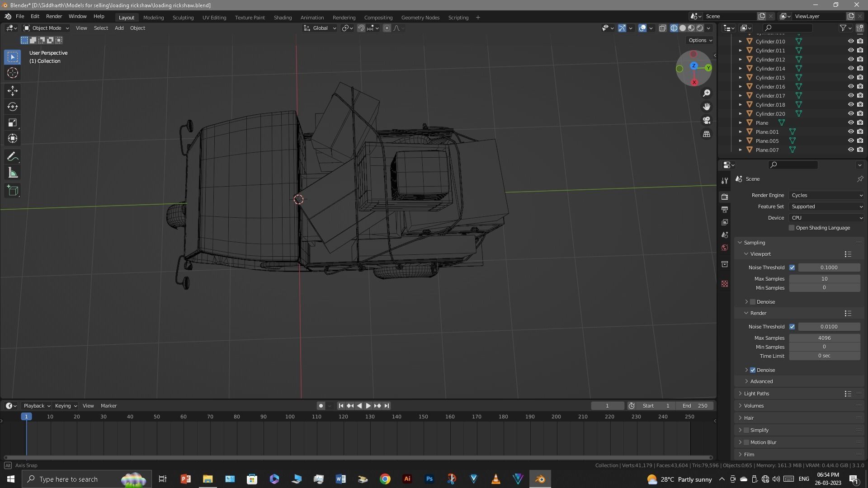Viewport: 868px width, 488px height.
Task: Disable Plane.007 in renders
Action: 860,150
